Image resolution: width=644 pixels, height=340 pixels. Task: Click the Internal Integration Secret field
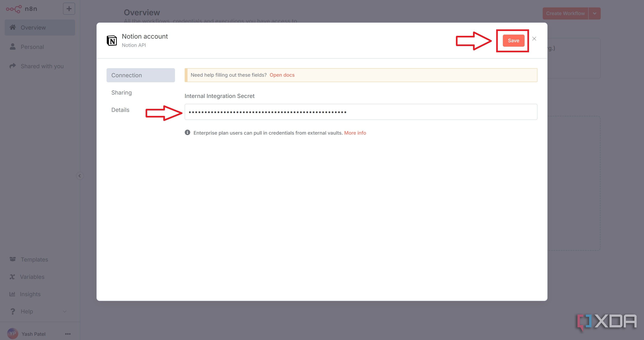[361, 112]
